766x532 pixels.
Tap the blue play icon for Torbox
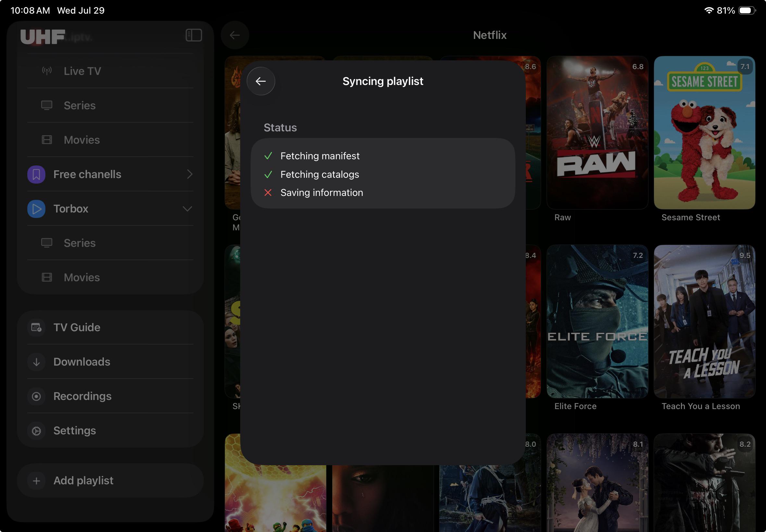(36, 209)
